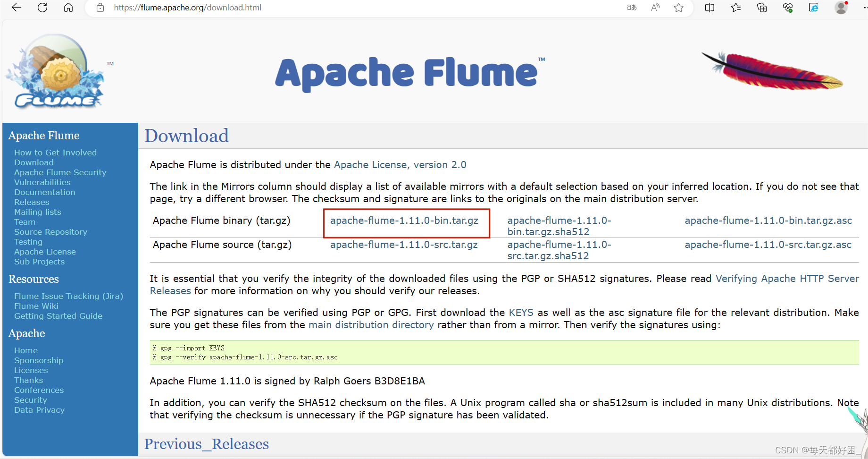Open the favorites list
This screenshot has height=459, width=868.
pyautogui.click(x=736, y=8)
